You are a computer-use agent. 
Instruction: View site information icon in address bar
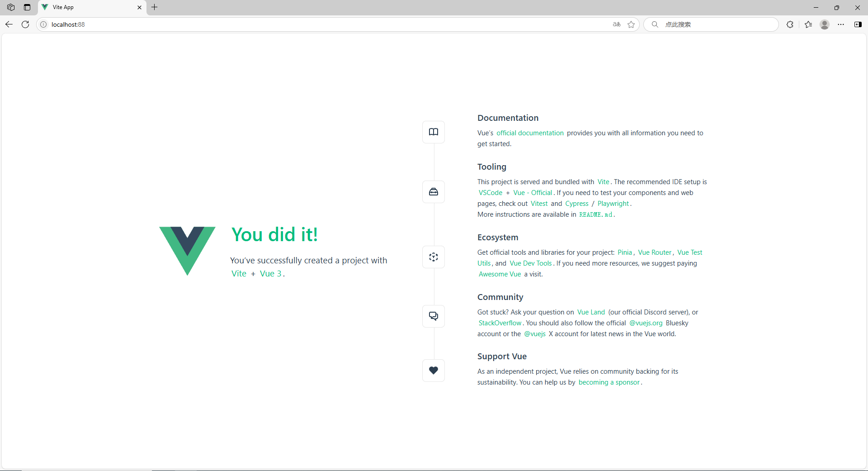pos(43,24)
